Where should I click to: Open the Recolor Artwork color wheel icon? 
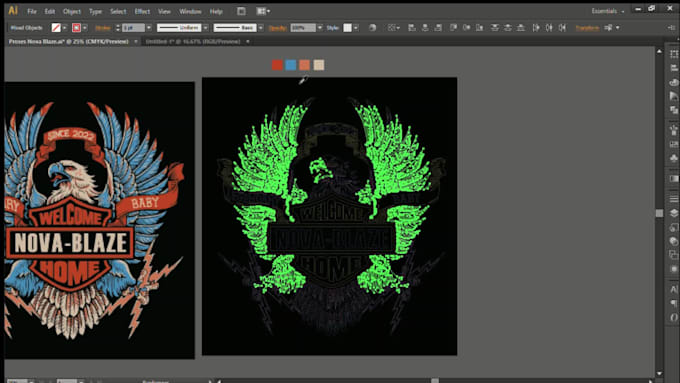(372, 28)
